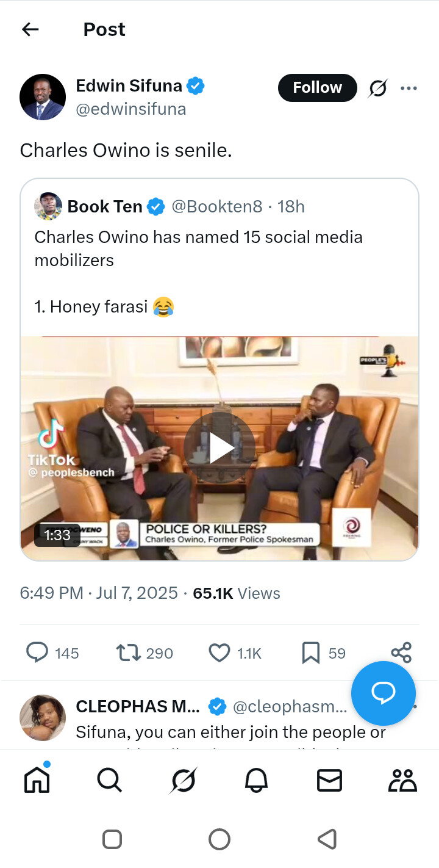The image size is (439, 868).
Task: Repost this post
Action: pos(127,653)
